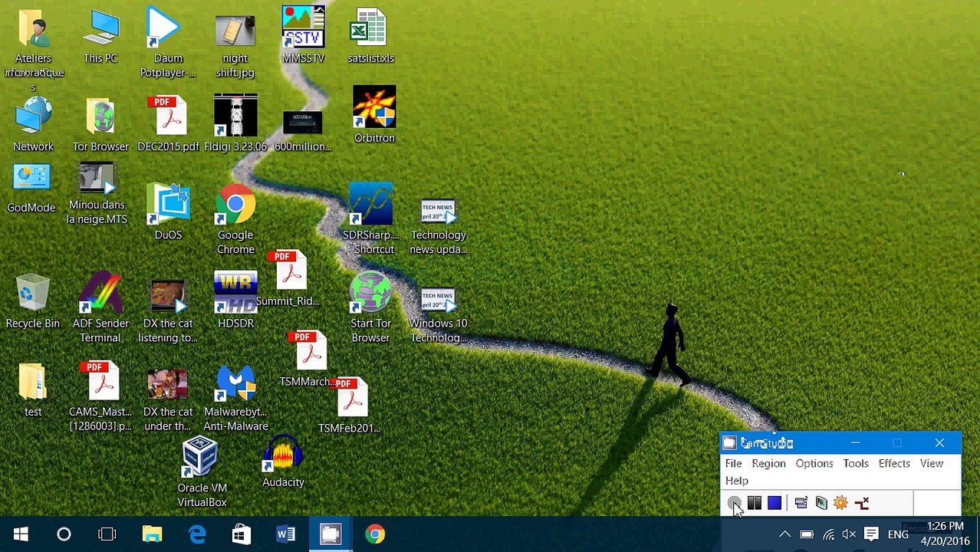The height and width of the screenshot is (552, 980).
Task: Open Task View on the taskbar
Action: click(x=107, y=534)
